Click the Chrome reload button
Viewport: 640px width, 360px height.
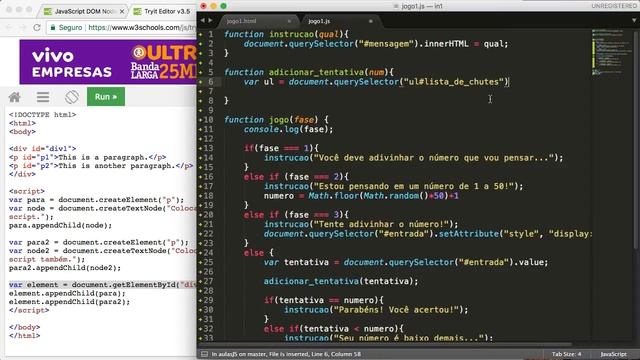tap(37, 27)
